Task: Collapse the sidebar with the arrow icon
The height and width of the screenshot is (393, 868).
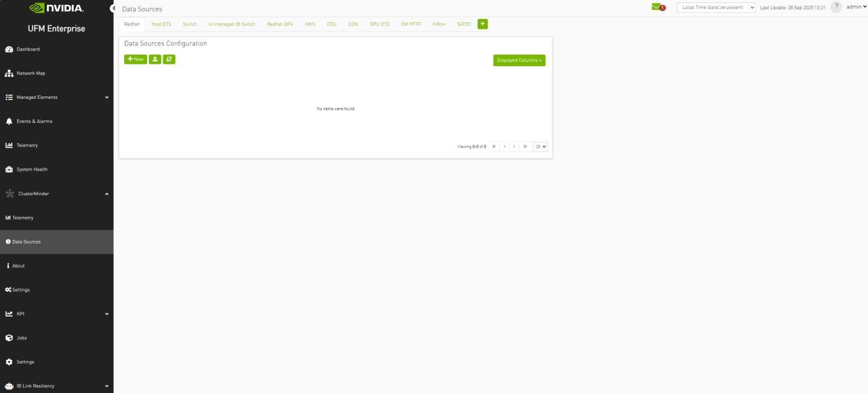Action: point(113,8)
